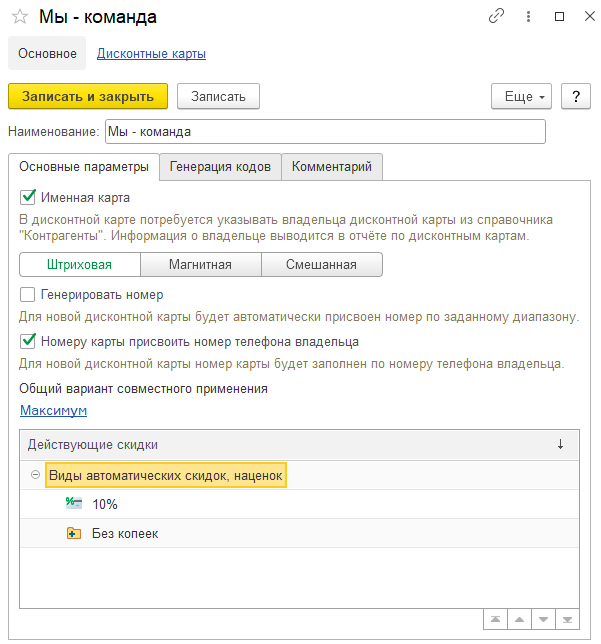This screenshot has height=644, width=601.
Task: Select the 'Магнитная' card type
Action: tap(201, 265)
